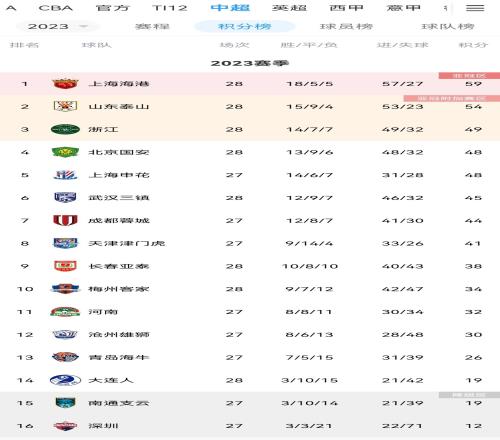Image resolution: width=500 pixels, height=440 pixels.
Task: Click team name 北京国安
Action: coord(119,152)
